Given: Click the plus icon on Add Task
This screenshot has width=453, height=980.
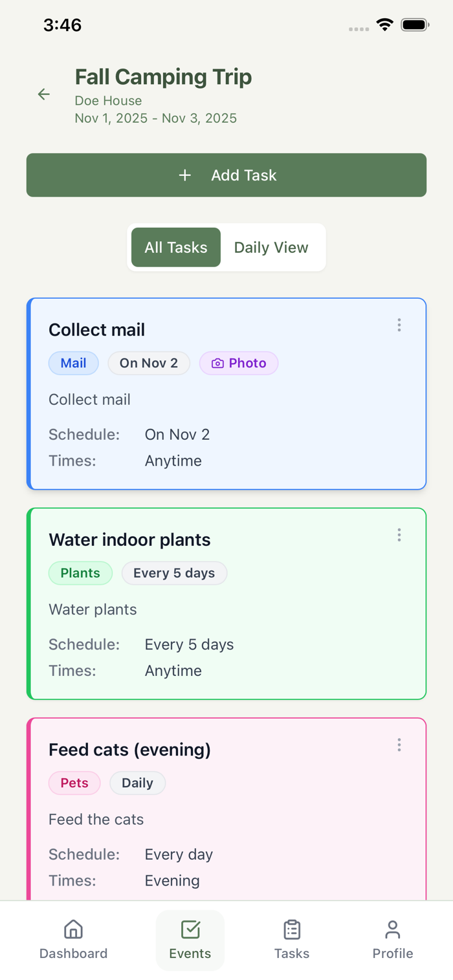Looking at the screenshot, I should [185, 175].
